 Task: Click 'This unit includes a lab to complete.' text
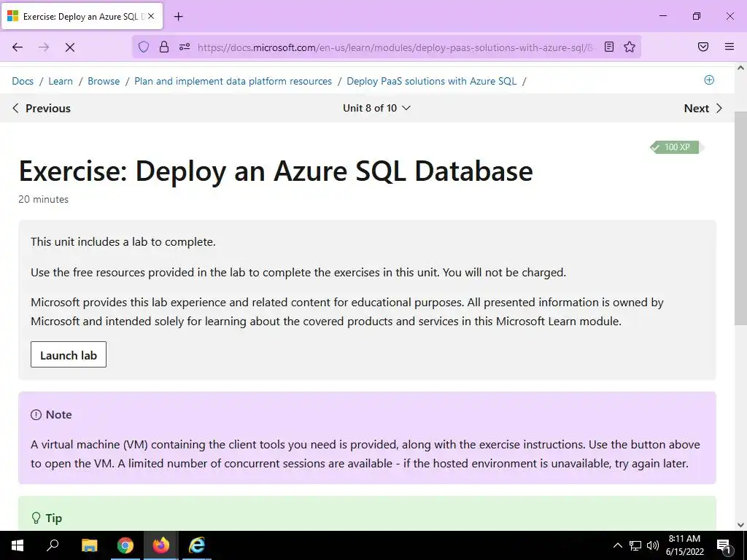coord(123,242)
